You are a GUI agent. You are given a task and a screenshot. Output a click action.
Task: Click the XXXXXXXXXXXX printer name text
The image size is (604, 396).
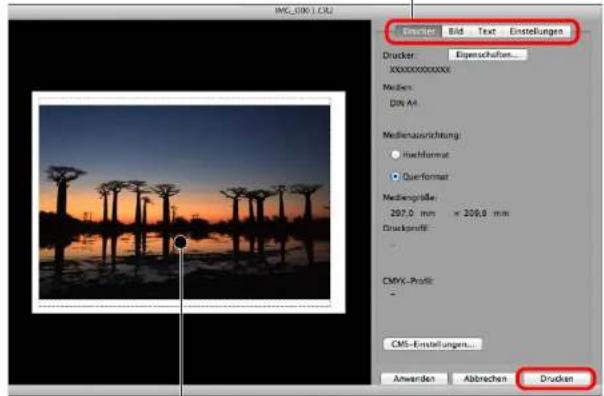tap(420, 70)
